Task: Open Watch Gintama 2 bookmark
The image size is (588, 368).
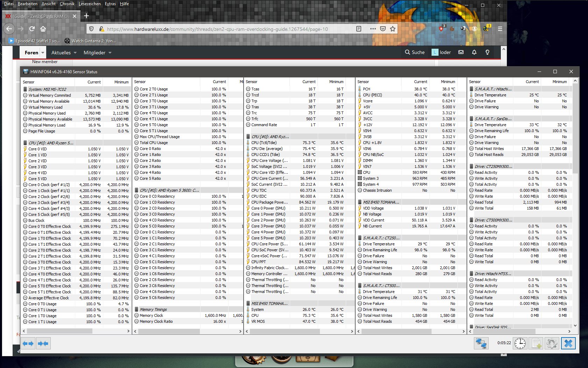Action: pos(90,41)
